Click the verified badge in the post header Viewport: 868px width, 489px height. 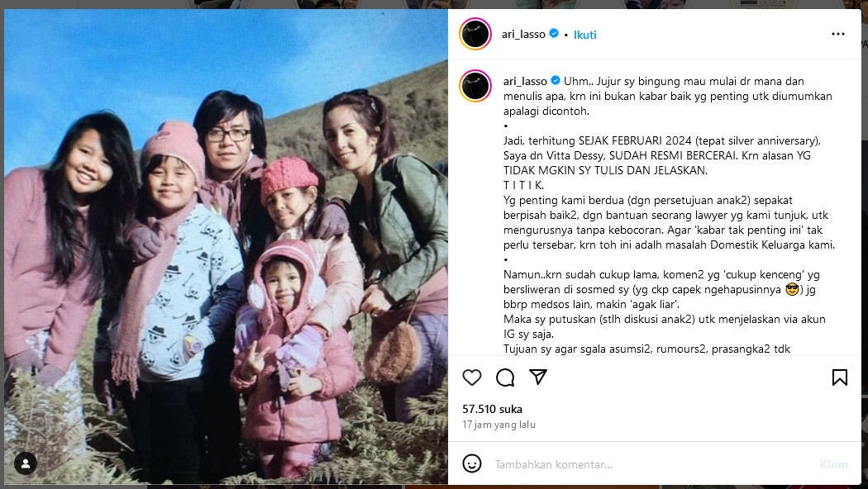click(554, 34)
